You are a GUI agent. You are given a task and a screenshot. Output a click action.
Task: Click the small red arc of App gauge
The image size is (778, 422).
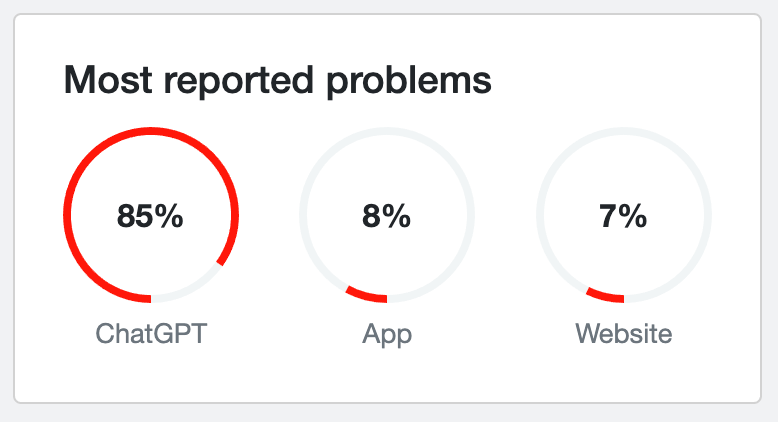365,295
